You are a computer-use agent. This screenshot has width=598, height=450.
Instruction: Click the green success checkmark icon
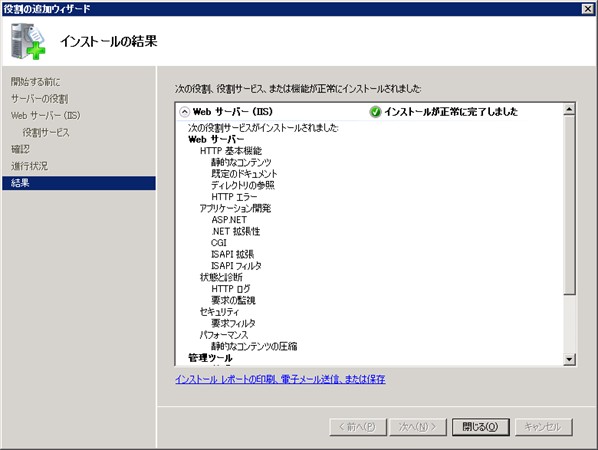(375, 112)
